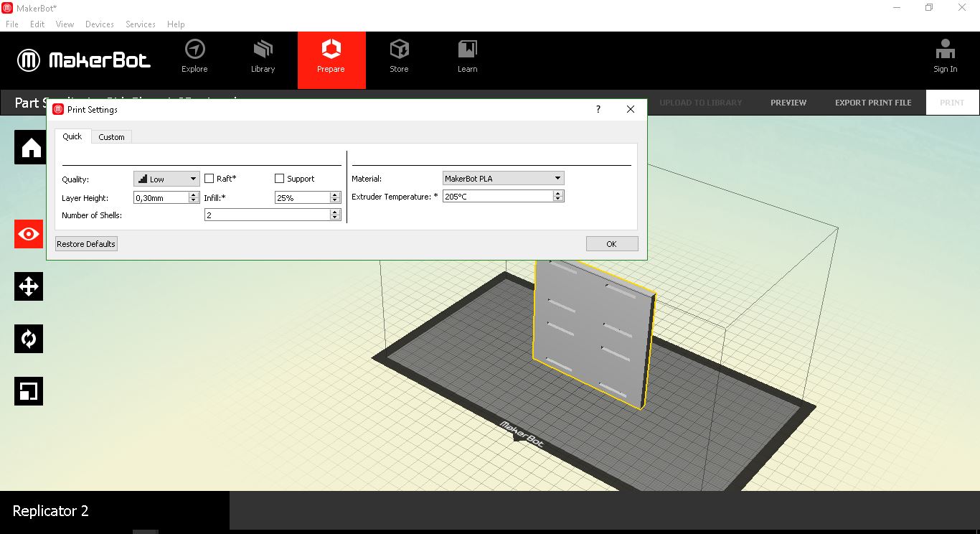Click the Print Settings help question mark
Image resolution: width=980 pixels, height=534 pixels.
(x=598, y=109)
